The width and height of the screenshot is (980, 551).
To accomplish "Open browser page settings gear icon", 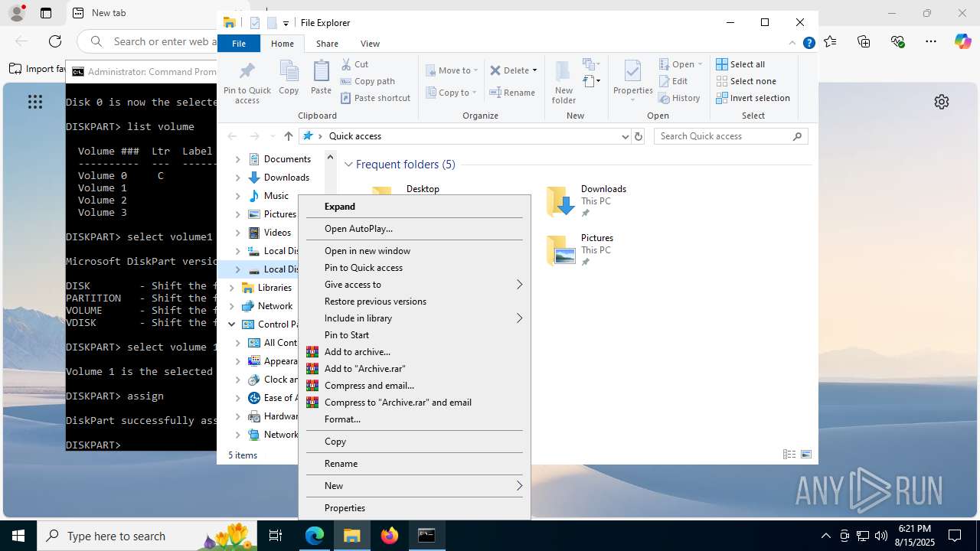I will point(942,102).
